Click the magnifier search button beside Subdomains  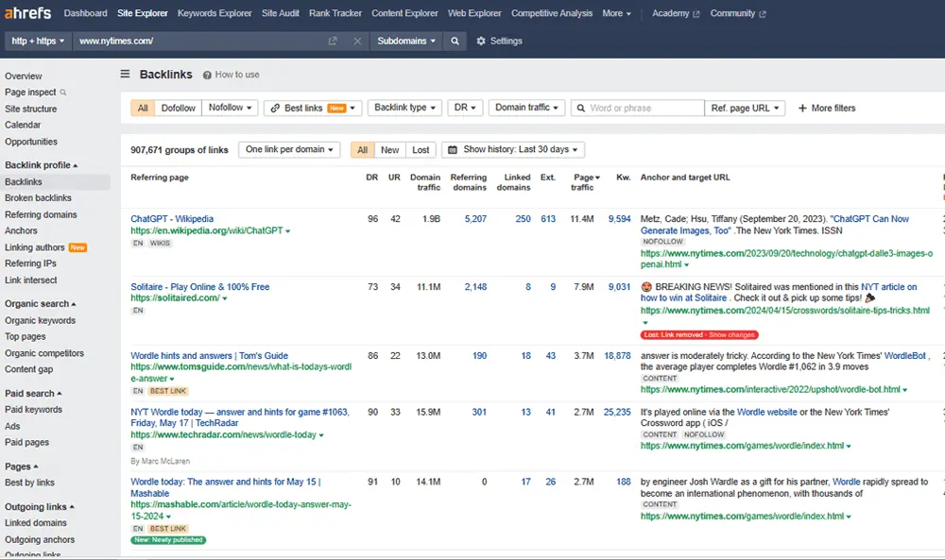click(455, 42)
